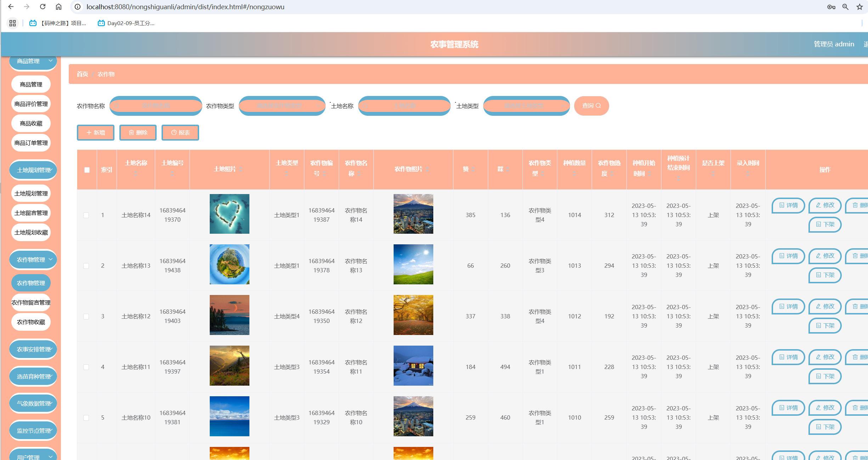
Task: Sort table by 农作物照片 column arrows
Action: 427,169
